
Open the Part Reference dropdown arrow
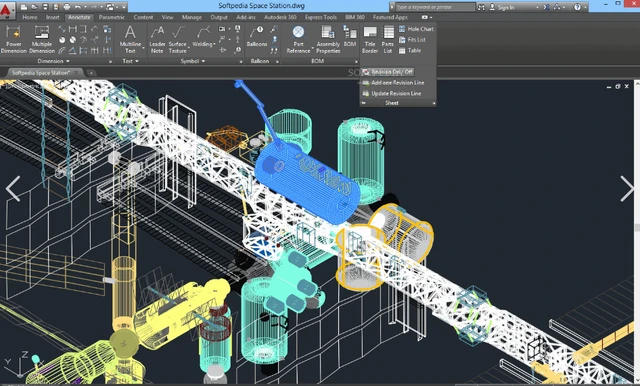coord(312,48)
